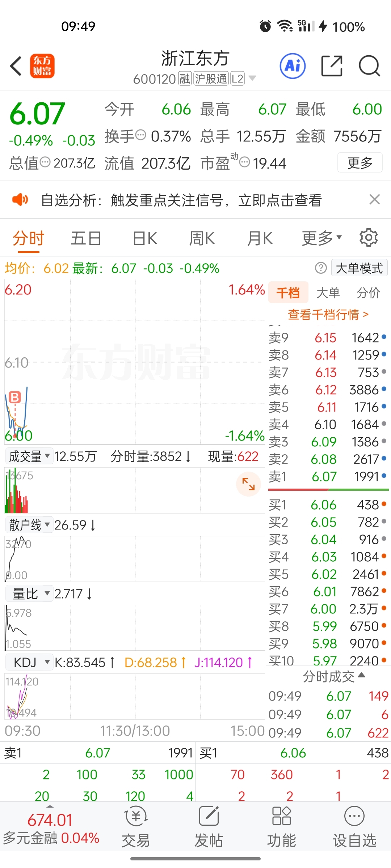Tap the main 6.07 price display
391x868 pixels.
coord(37,114)
